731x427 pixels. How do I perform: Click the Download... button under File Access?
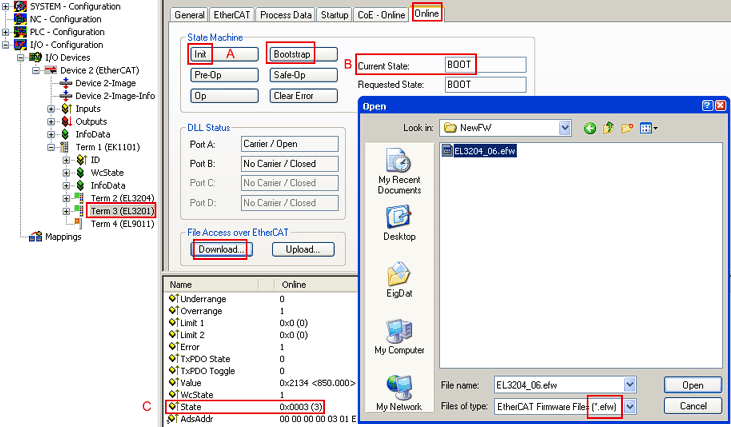(219, 249)
